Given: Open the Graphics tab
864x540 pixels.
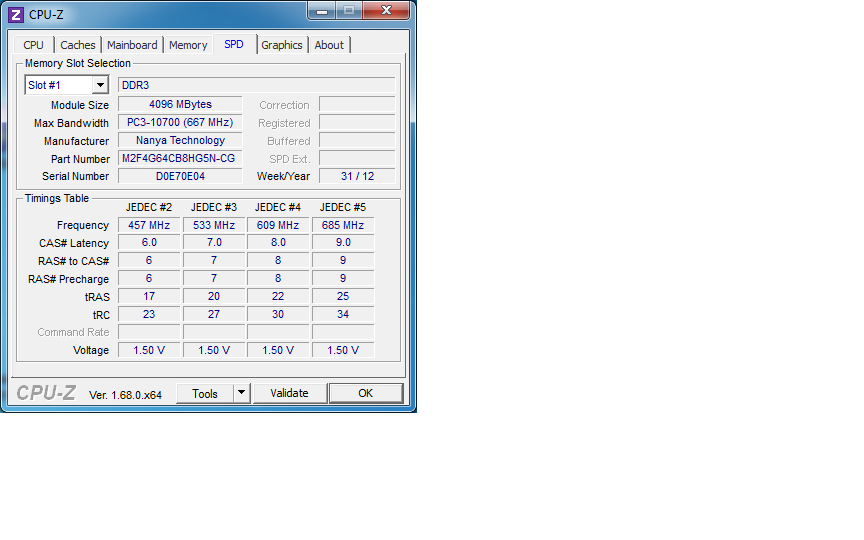Looking at the screenshot, I should pyautogui.click(x=282, y=45).
